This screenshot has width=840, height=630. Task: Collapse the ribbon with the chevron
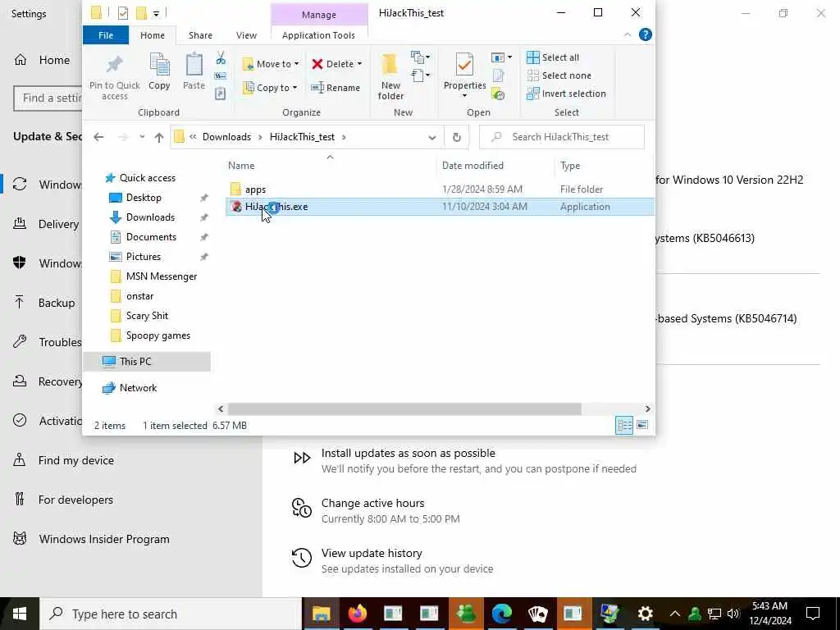628,34
